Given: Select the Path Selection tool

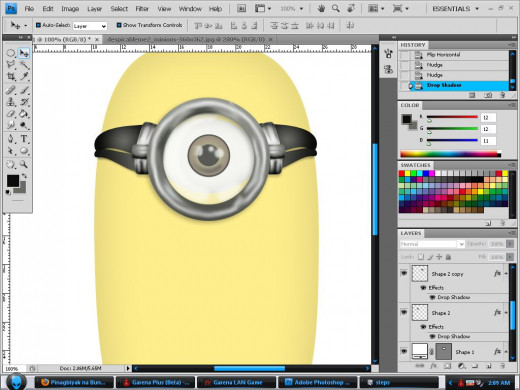Looking at the screenshot, I should click(x=11, y=151).
